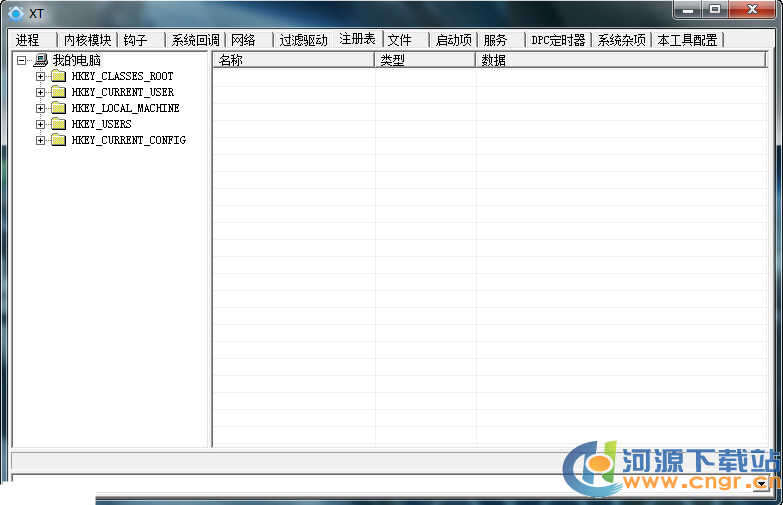Screen dimensions: 783x505
Task: Select HKEY_CURRENT_USER text in tree
Action: click(x=123, y=92)
